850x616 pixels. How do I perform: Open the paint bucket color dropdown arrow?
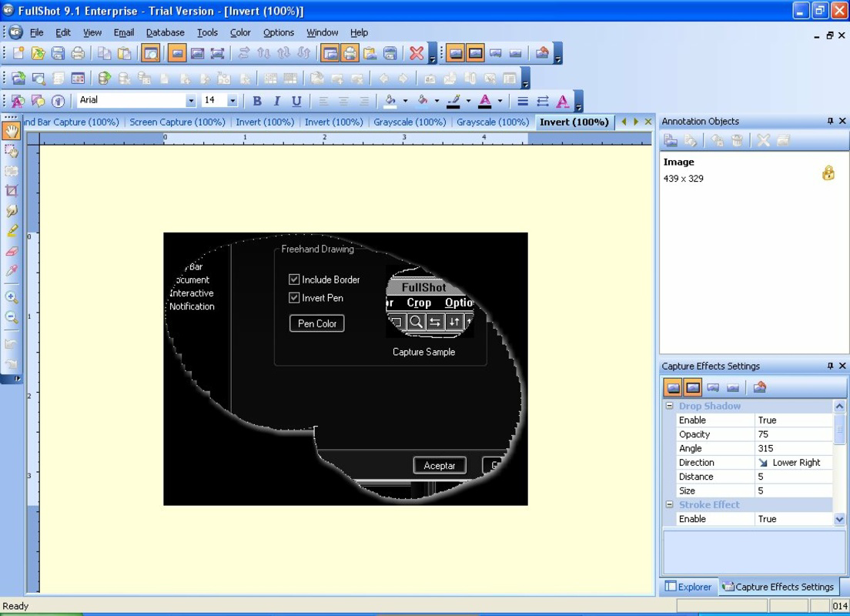click(x=437, y=100)
